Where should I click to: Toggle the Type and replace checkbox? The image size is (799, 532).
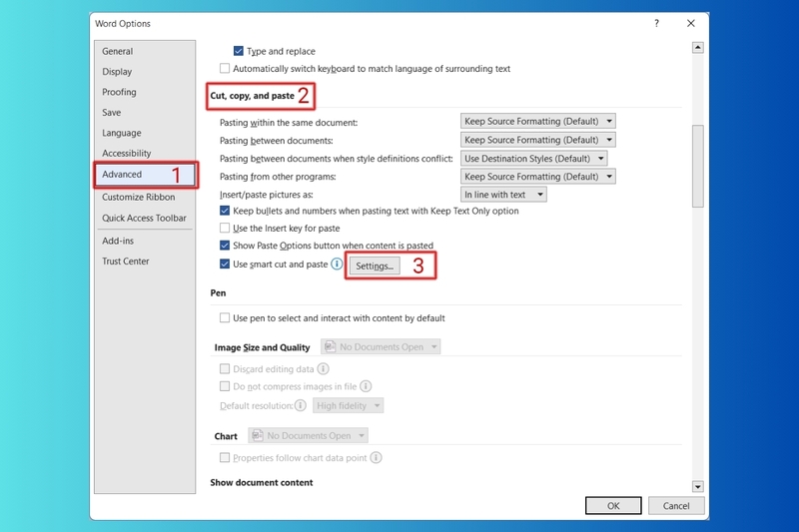pyautogui.click(x=238, y=51)
